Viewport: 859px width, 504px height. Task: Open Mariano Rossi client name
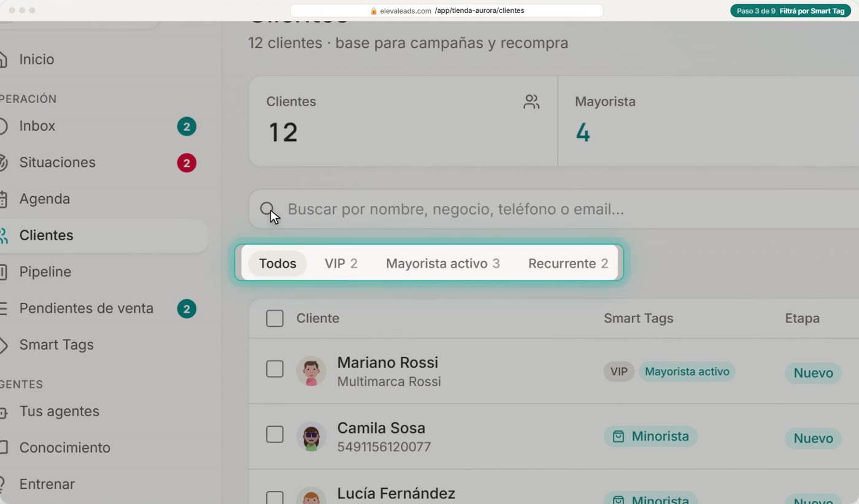coord(388,362)
